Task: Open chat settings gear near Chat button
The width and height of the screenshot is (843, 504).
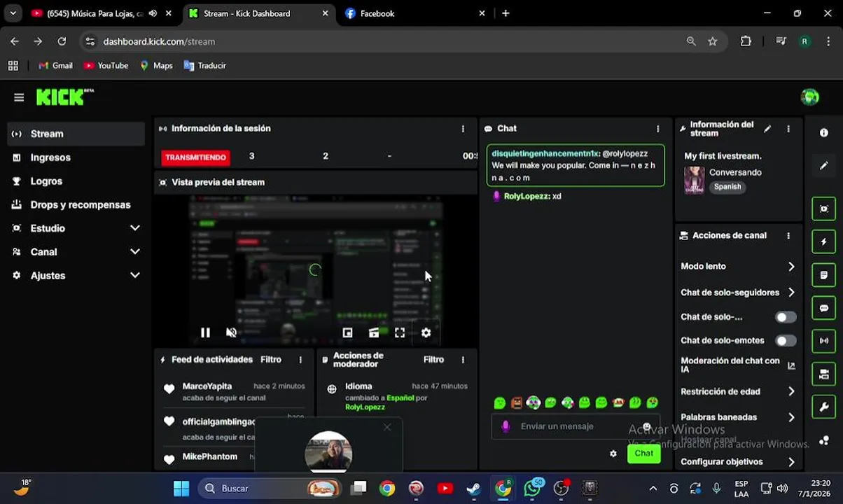Action: (613, 454)
